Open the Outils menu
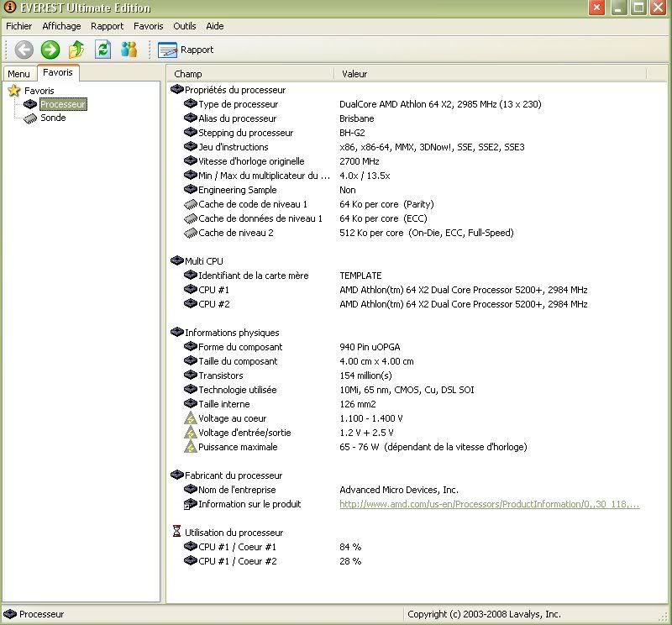The image size is (672, 625). point(184,26)
